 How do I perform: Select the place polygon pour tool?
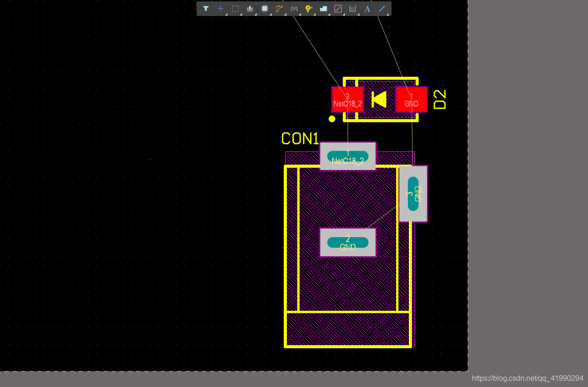click(323, 9)
